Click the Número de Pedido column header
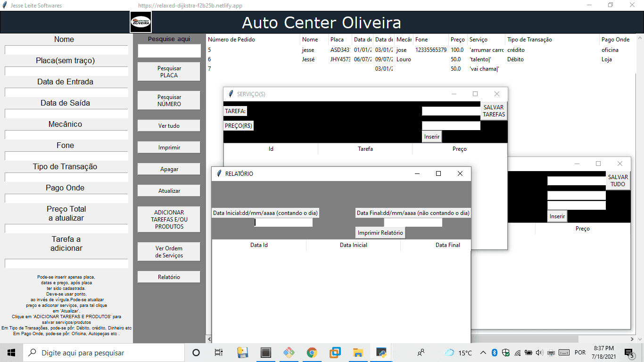 click(x=231, y=40)
